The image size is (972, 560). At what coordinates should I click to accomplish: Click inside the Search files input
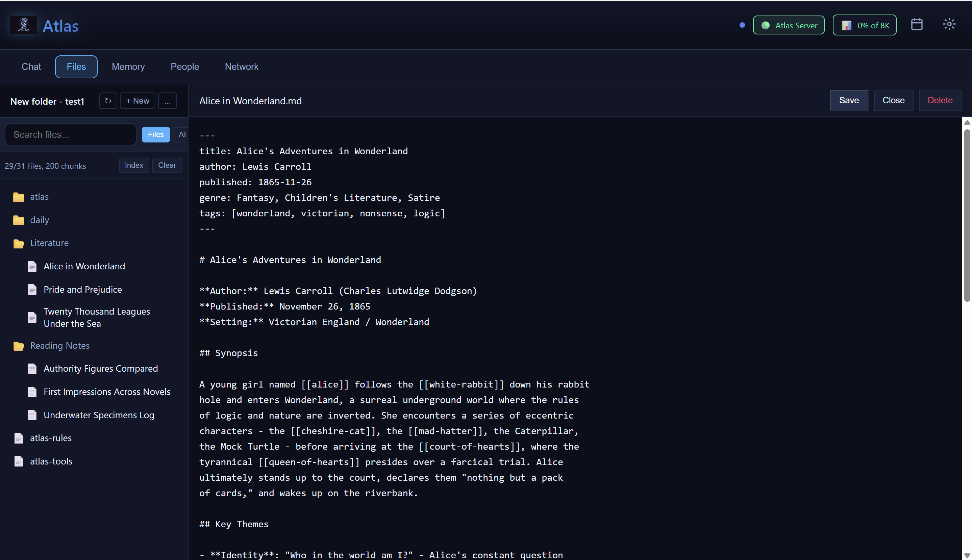pyautogui.click(x=71, y=134)
